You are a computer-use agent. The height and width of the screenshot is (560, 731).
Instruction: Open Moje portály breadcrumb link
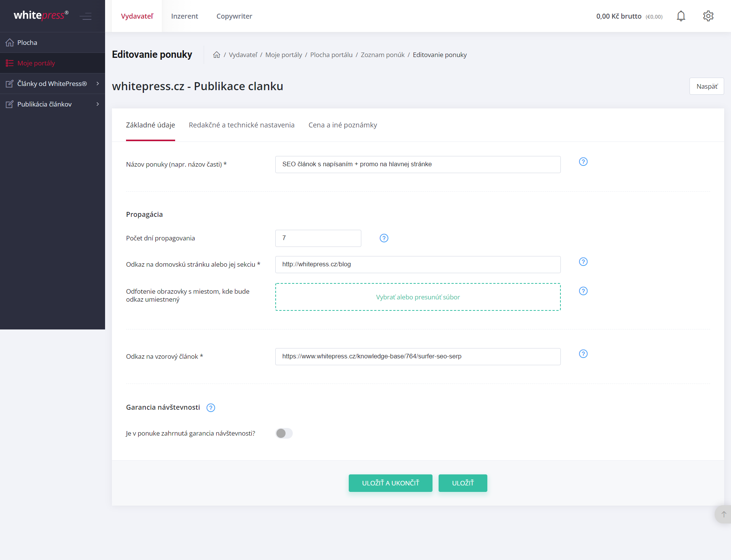click(284, 55)
